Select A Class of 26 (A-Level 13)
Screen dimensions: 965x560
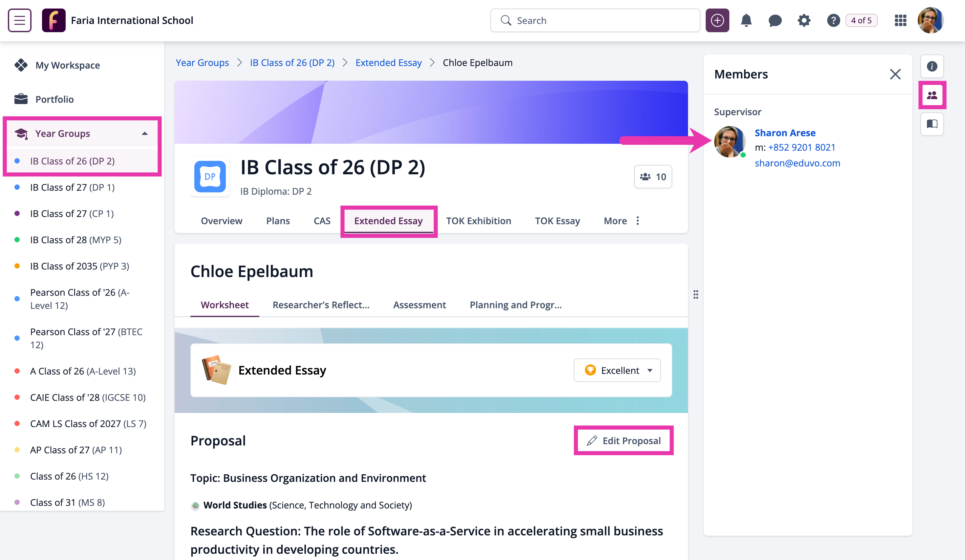pyautogui.click(x=83, y=371)
